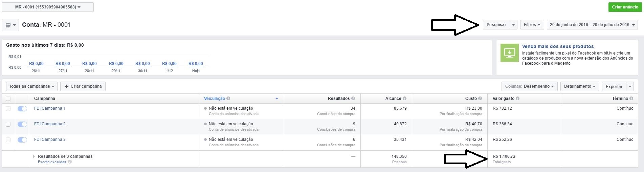Viewport: 644px width, 172px height.
Task: Click the Pesquisar button
Action: (x=496, y=25)
